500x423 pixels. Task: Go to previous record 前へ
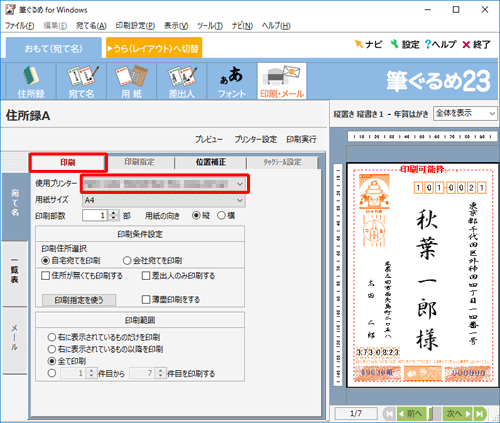point(411,414)
